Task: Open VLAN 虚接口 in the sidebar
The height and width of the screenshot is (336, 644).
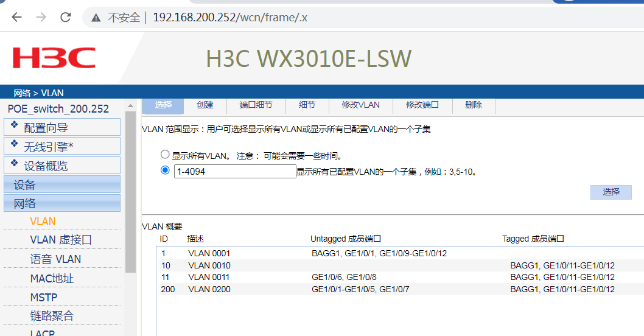Action: click(61, 239)
